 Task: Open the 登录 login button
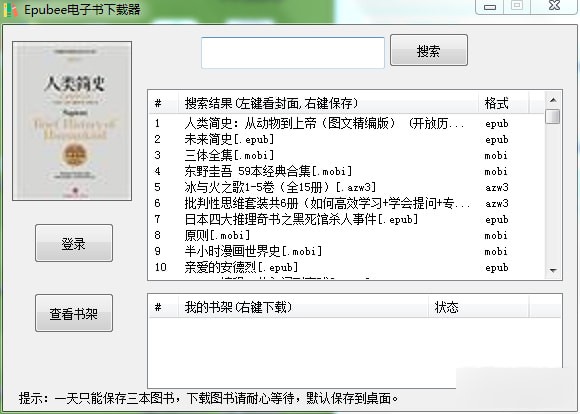(74, 243)
